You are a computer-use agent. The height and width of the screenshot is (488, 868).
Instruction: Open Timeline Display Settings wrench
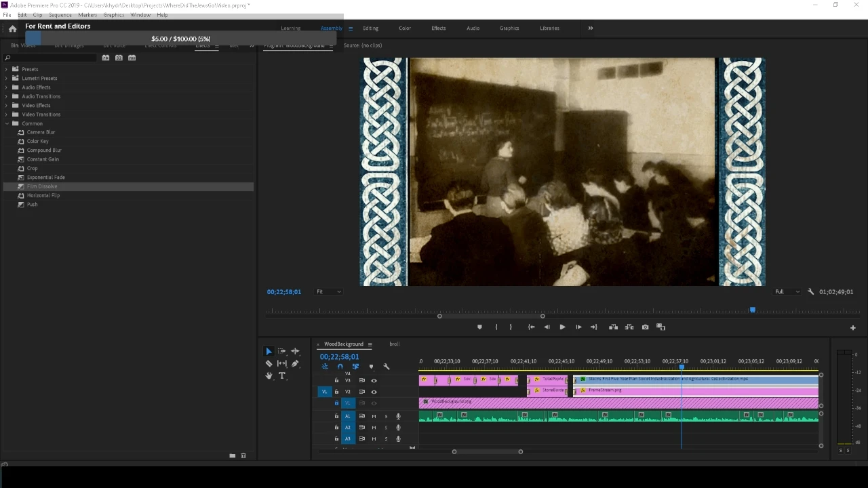tap(387, 367)
